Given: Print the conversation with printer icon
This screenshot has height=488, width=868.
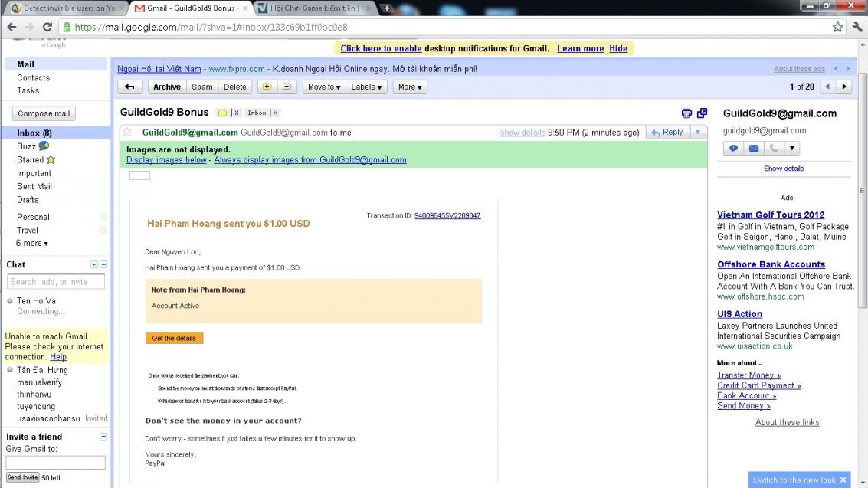Looking at the screenshot, I should (686, 113).
